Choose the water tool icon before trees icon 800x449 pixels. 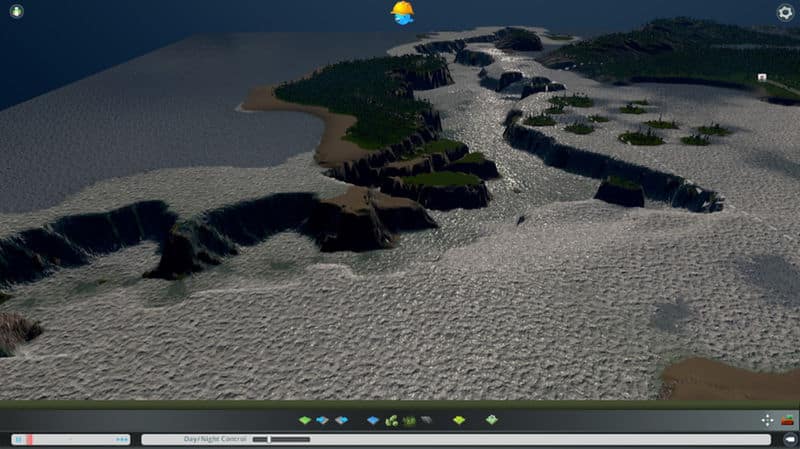373,421
